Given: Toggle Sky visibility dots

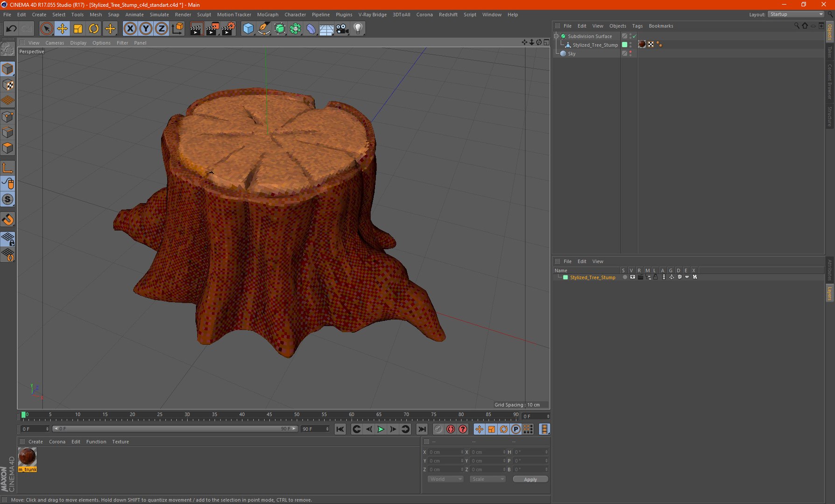Looking at the screenshot, I should (630, 54).
